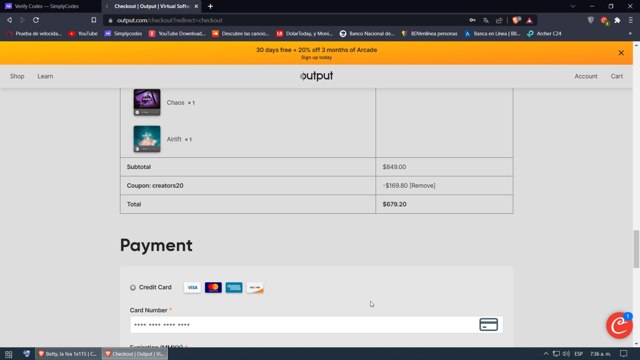Click the $679.20 total value

tap(394, 204)
